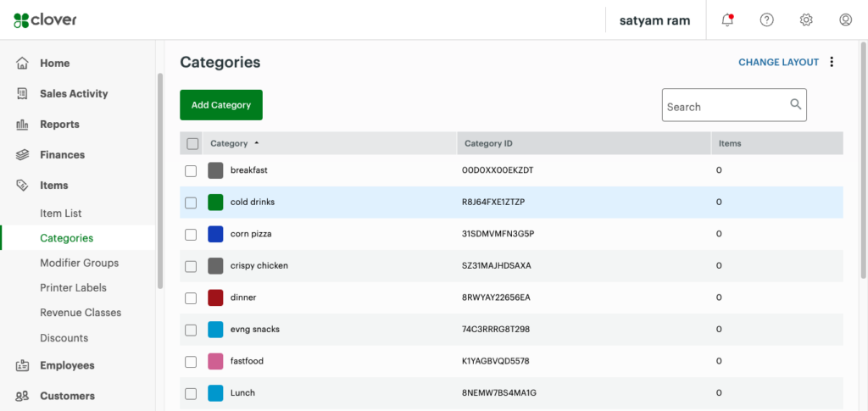Click the CHANGE LAYOUT link
The image size is (868, 411).
(778, 63)
